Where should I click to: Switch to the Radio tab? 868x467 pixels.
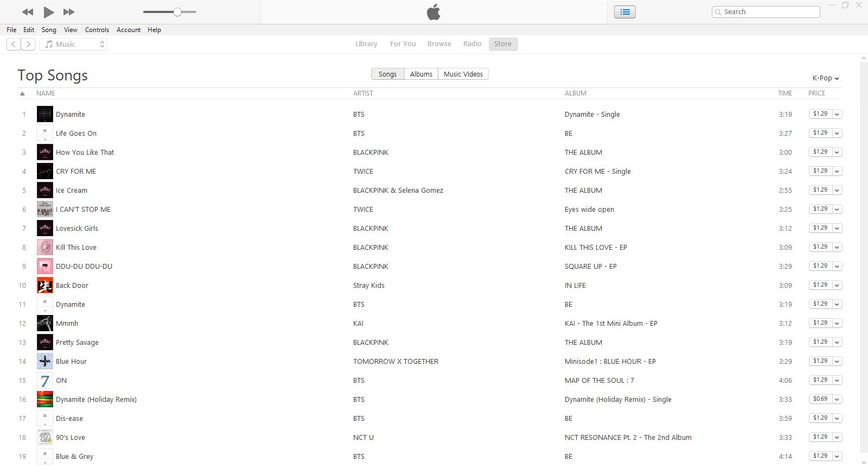pos(473,44)
